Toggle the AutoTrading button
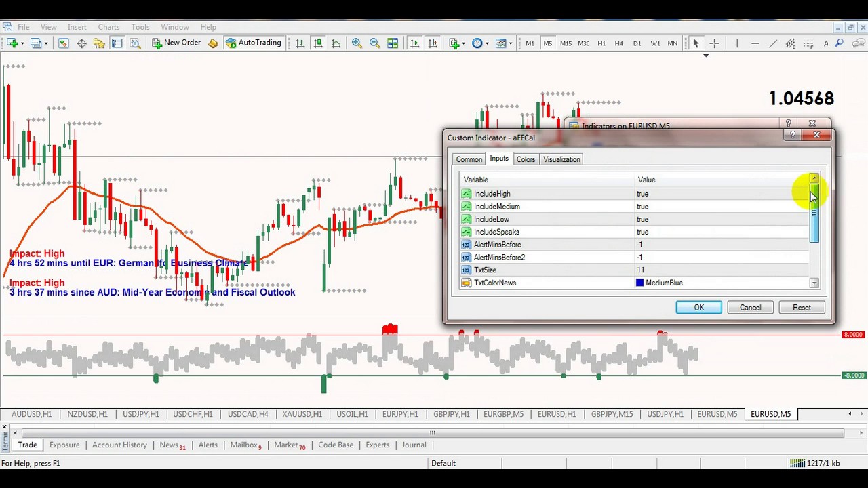Screen dimensions: 868x488 tap(253, 43)
